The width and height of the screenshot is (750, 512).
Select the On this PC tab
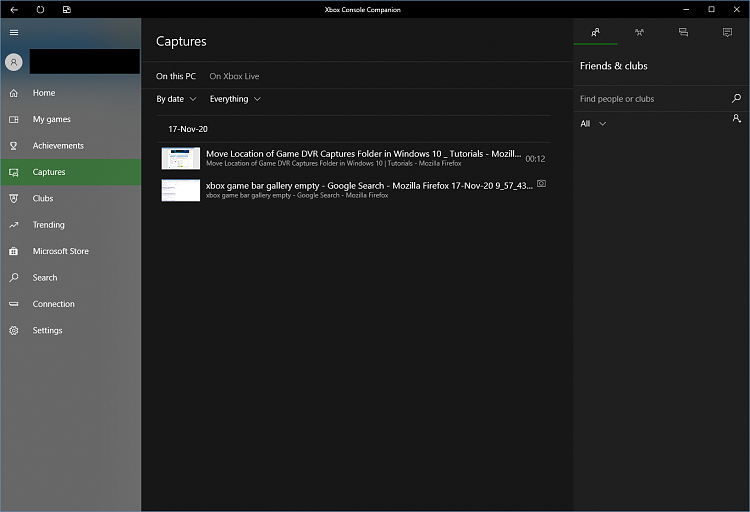[176, 76]
